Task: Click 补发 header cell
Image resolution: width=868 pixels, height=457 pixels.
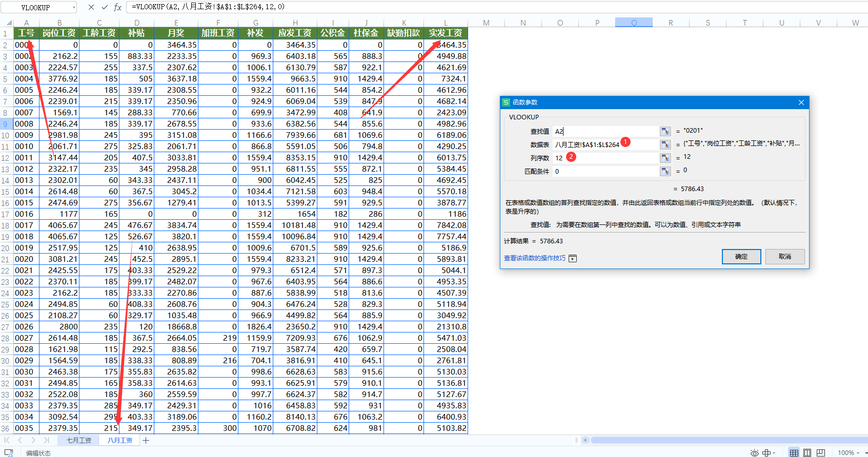Action: click(255, 33)
